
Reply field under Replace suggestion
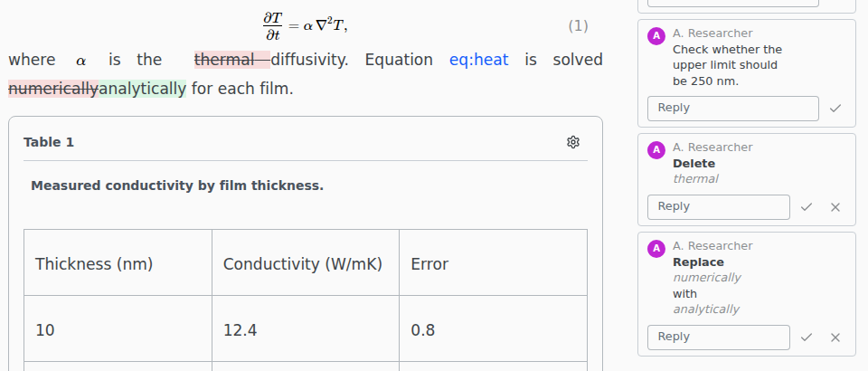(x=719, y=338)
